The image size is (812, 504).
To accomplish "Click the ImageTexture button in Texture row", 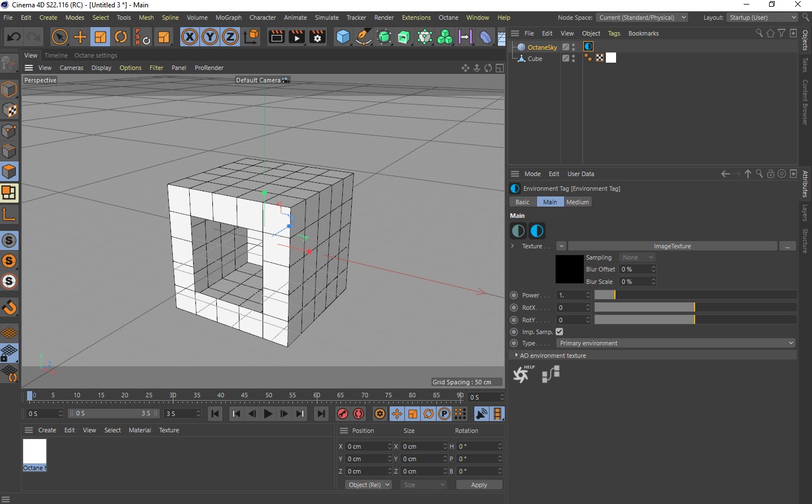I will (x=672, y=246).
